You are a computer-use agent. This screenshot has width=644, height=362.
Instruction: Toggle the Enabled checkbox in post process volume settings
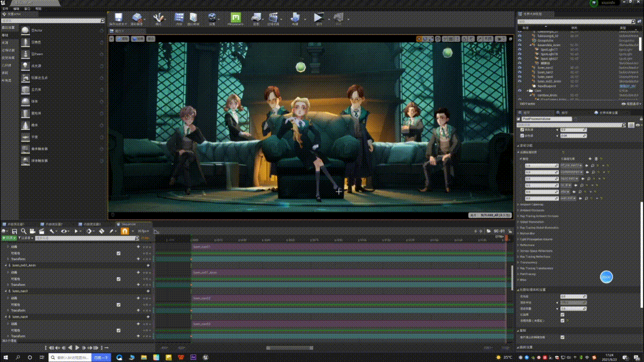[x=562, y=315]
